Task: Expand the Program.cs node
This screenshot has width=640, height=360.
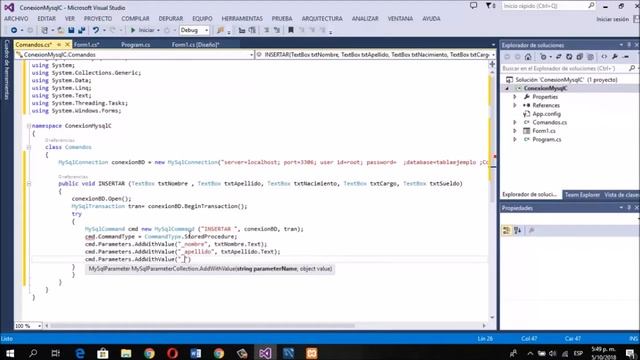Action: coord(515,140)
